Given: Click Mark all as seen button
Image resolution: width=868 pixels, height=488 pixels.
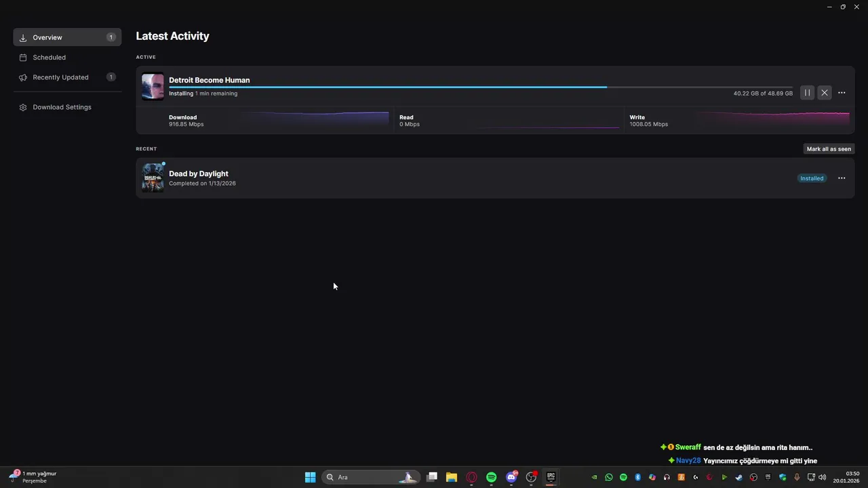Looking at the screenshot, I should pos(829,149).
